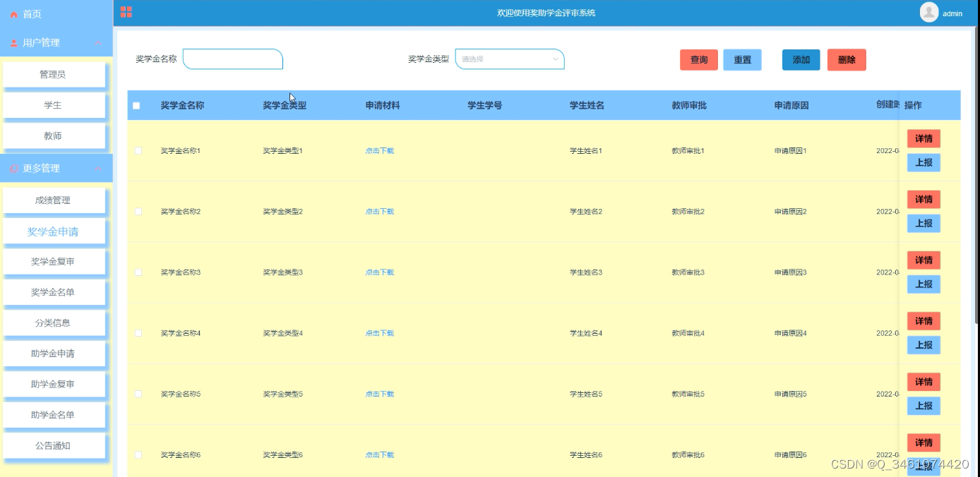Focus the 奖学金名称 search input field
The width and height of the screenshot is (980, 477).
point(233,59)
